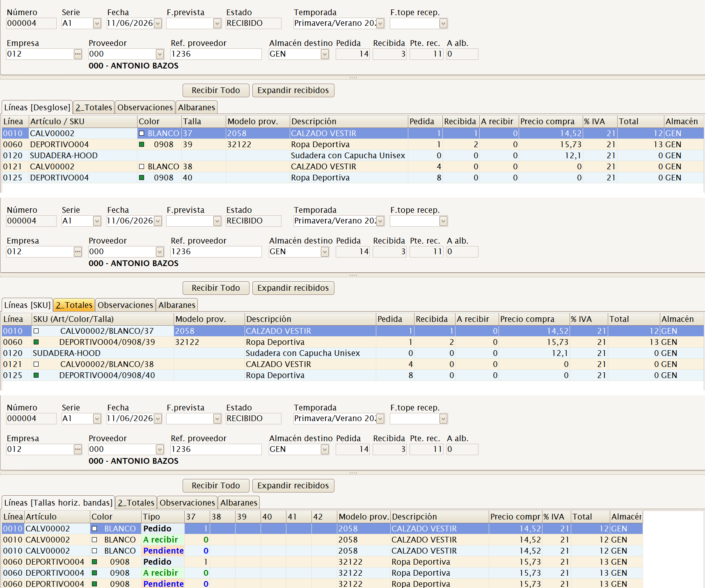705x588 pixels.
Task: Click white BLANCO swatch on Desglose line 0121
Action: click(x=142, y=166)
